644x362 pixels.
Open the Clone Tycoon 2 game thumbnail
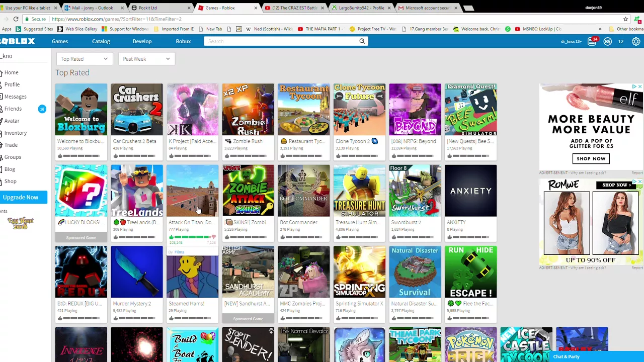[359, 110]
